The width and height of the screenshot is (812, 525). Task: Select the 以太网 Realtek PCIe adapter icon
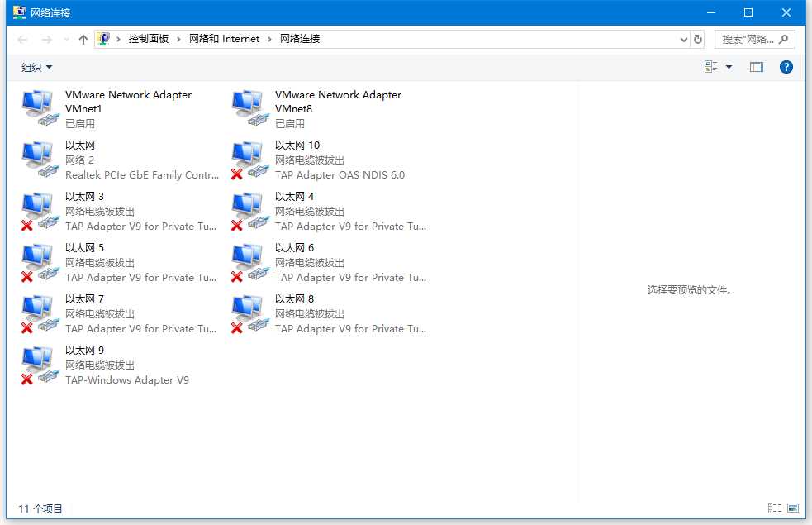pos(40,159)
